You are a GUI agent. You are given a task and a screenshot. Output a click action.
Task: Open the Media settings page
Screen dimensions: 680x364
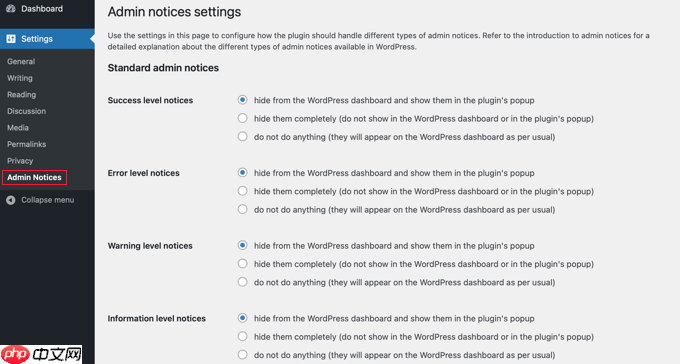(x=18, y=128)
